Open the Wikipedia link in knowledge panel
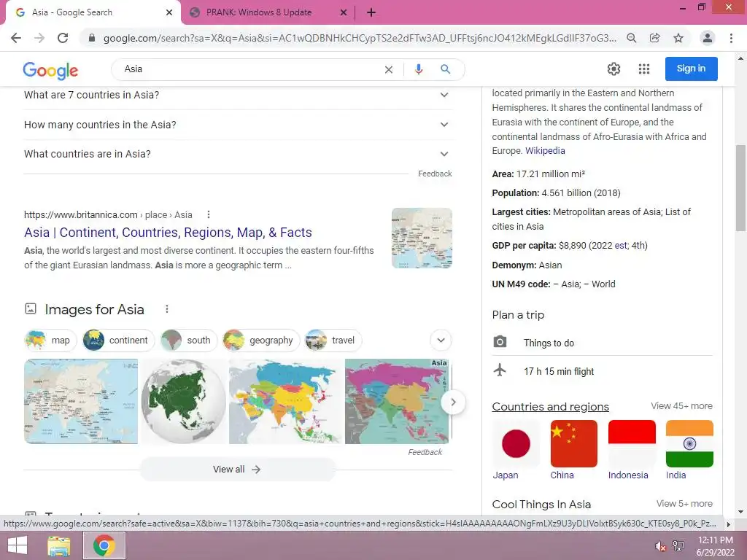The height and width of the screenshot is (560, 747). click(x=545, y=150)
